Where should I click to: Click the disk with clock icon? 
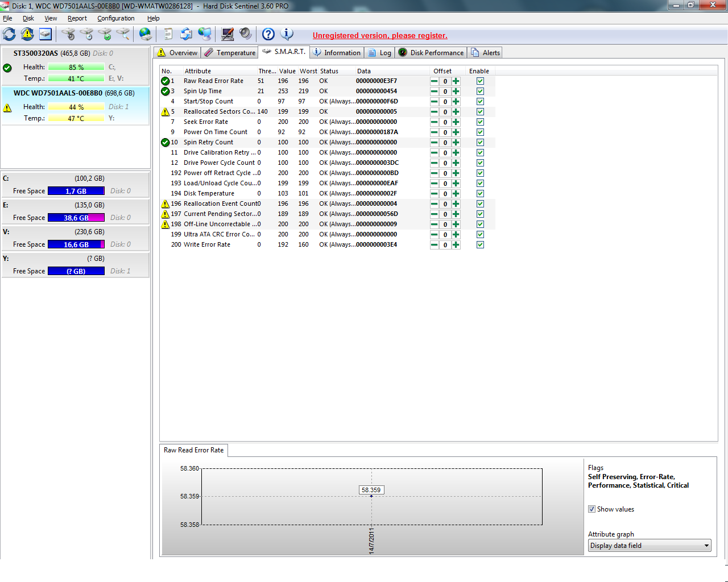point(86,34)
